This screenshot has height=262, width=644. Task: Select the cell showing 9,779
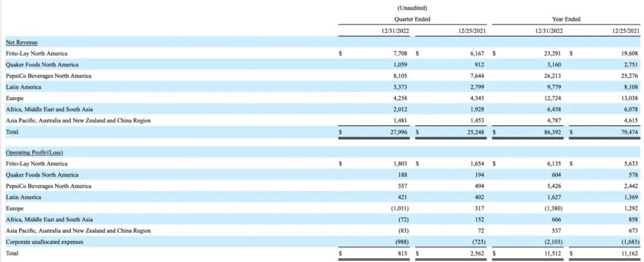555,87
